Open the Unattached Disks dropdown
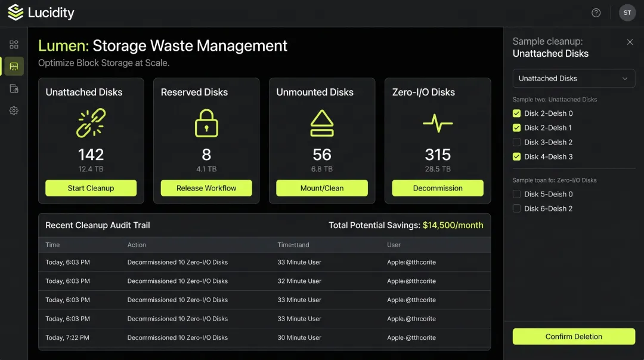Screen dimensions: 644x360 tap(574, 78)
